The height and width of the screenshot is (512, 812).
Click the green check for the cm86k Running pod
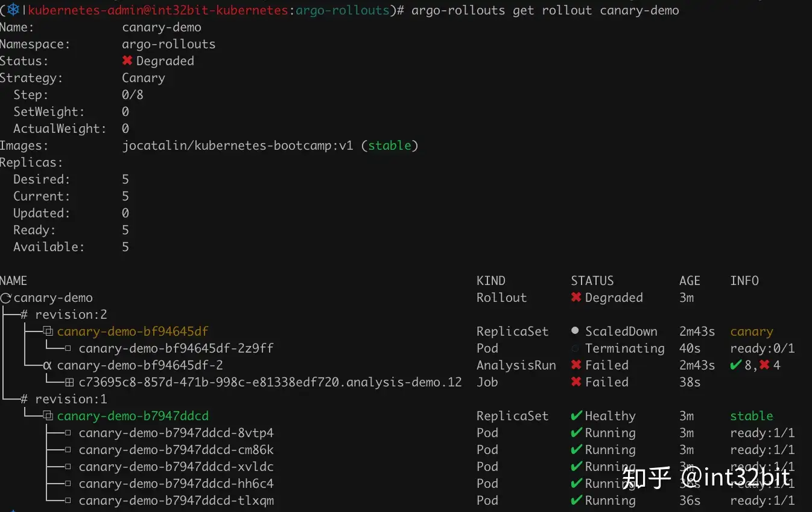pyautogui.click(x=576, y=450)
